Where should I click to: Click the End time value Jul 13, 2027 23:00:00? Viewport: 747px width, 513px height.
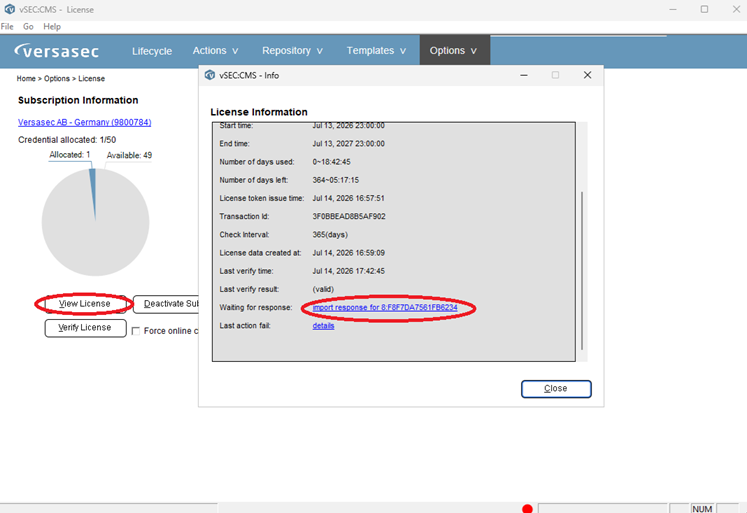348,144
